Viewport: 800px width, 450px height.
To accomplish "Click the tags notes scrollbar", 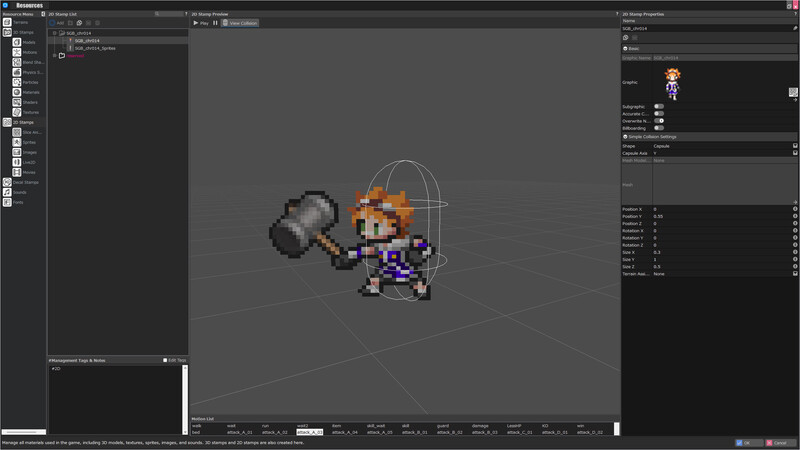I will coord(185,399).
